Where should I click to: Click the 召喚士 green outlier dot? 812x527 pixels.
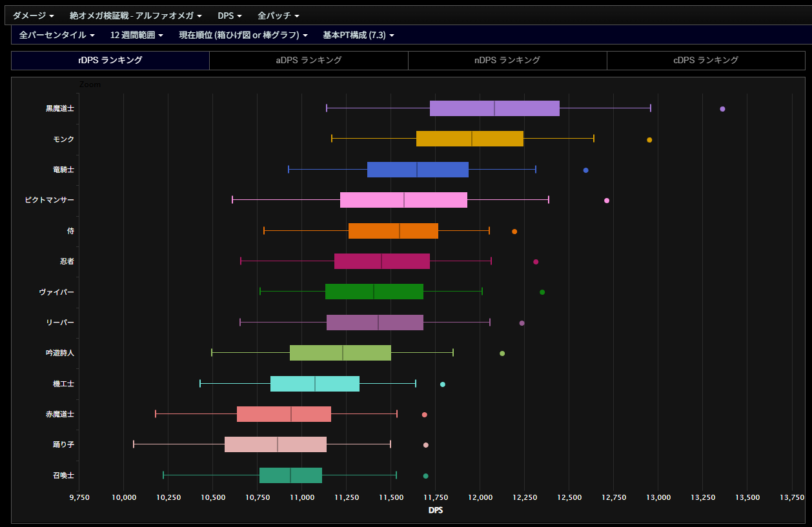pos(425,476)
